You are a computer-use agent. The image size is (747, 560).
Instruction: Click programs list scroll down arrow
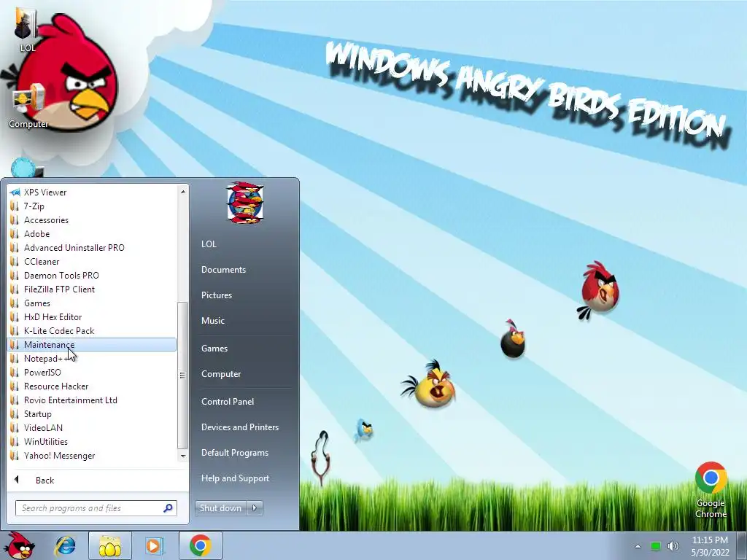(x=182, y=456)
